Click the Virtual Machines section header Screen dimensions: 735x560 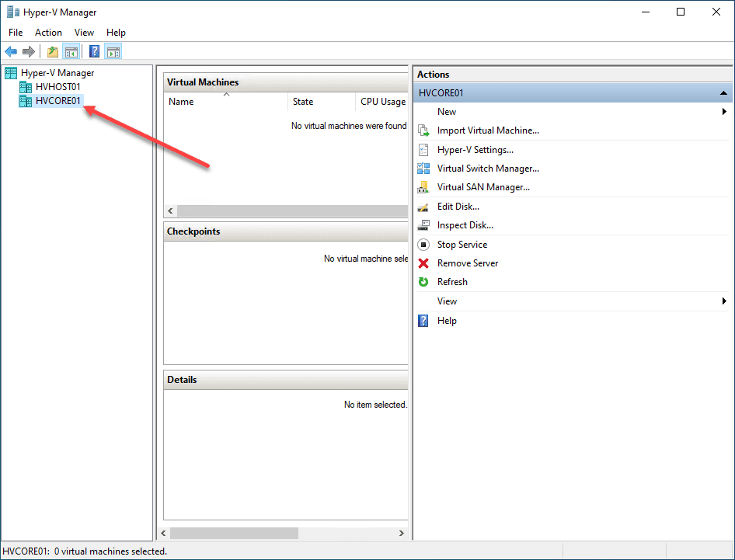286,82
